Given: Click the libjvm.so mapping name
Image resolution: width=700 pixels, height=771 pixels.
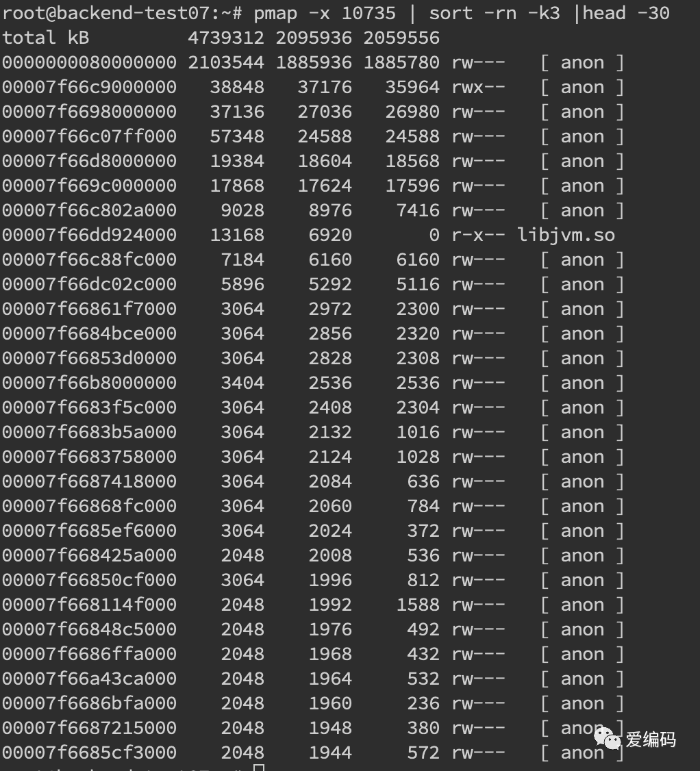Looking at the screenshot, I should [x=566, y=235].
